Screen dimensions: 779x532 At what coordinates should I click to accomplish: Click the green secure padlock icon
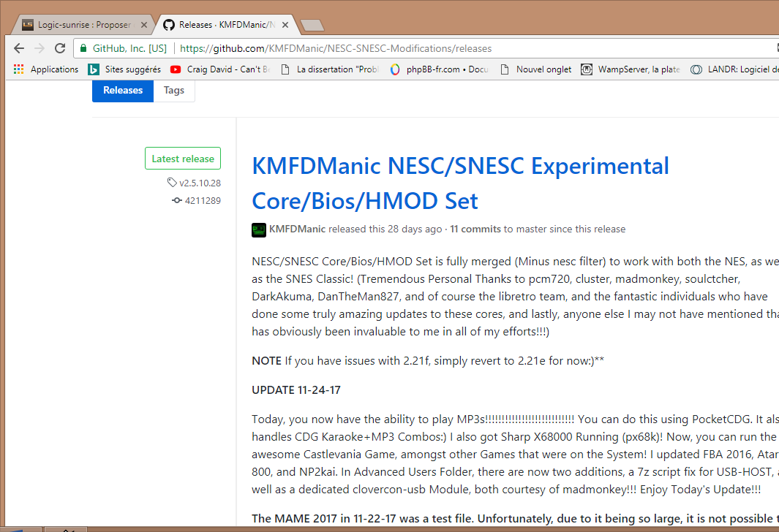click(x=83, y=48)
